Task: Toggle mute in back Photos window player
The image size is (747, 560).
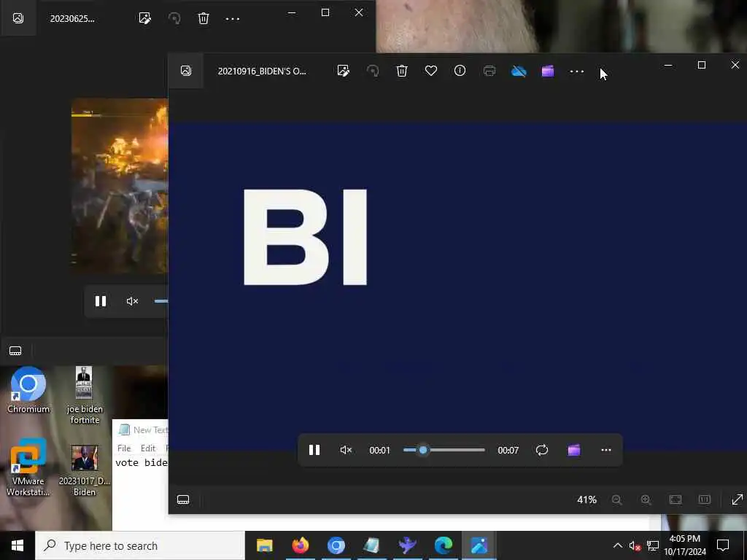Action: click(132, 301)
